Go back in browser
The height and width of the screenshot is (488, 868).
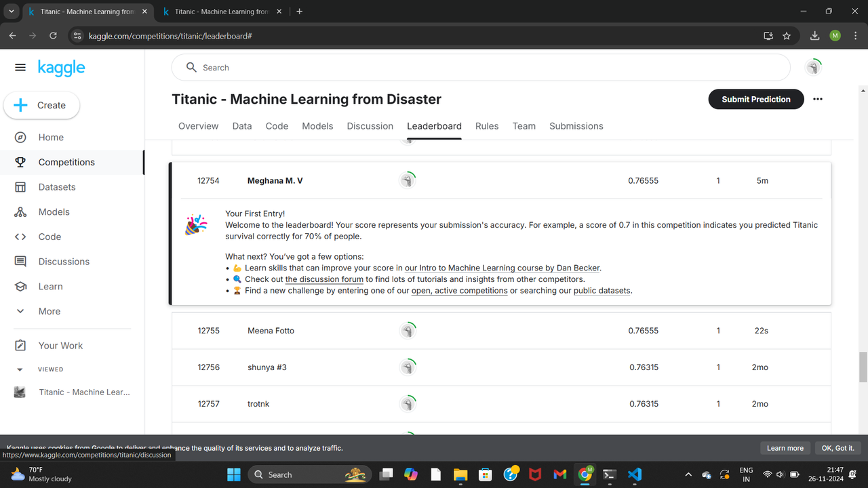click(x=12, y=36)
